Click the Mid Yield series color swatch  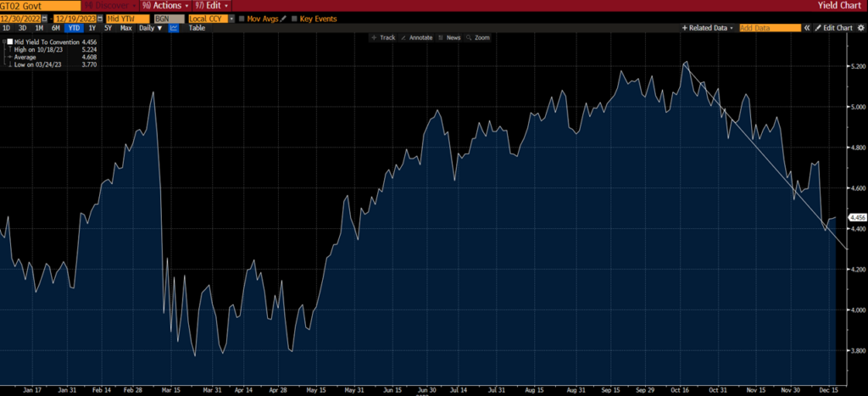[8, 41]
